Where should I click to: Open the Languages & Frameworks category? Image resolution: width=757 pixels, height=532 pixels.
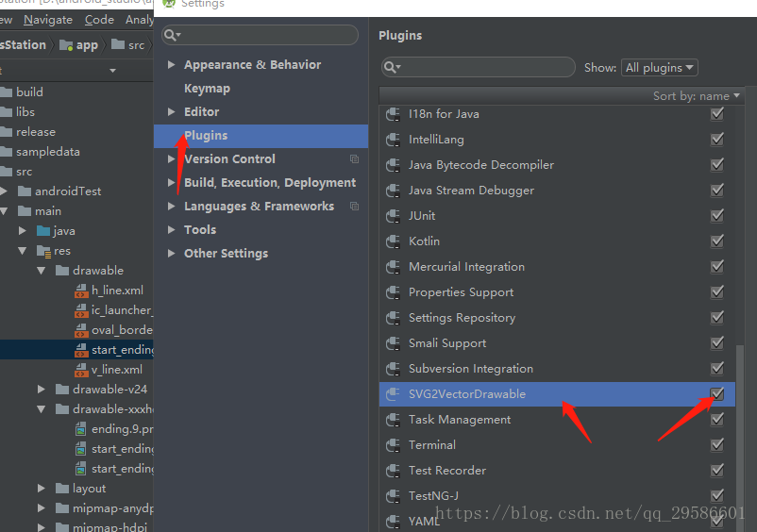point(260,207)
